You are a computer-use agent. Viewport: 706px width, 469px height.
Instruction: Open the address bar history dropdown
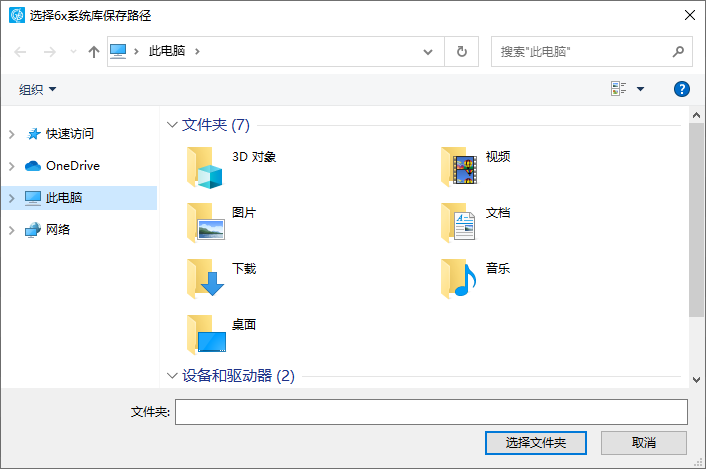428,52
